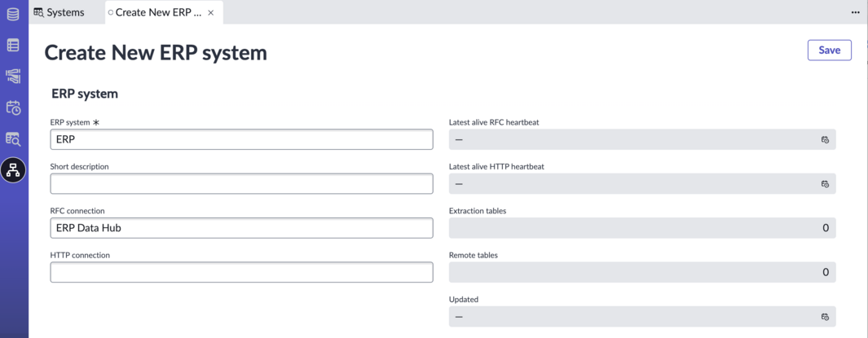Viewport: 868px width, 338px height.
Task: Select the active systems network sidebar icon
Action: pyautogui.click(x=13, y=170)
